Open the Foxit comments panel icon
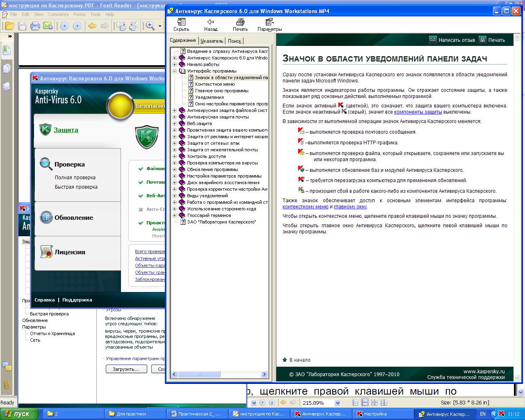525x420 pixels. coord(7,86)
